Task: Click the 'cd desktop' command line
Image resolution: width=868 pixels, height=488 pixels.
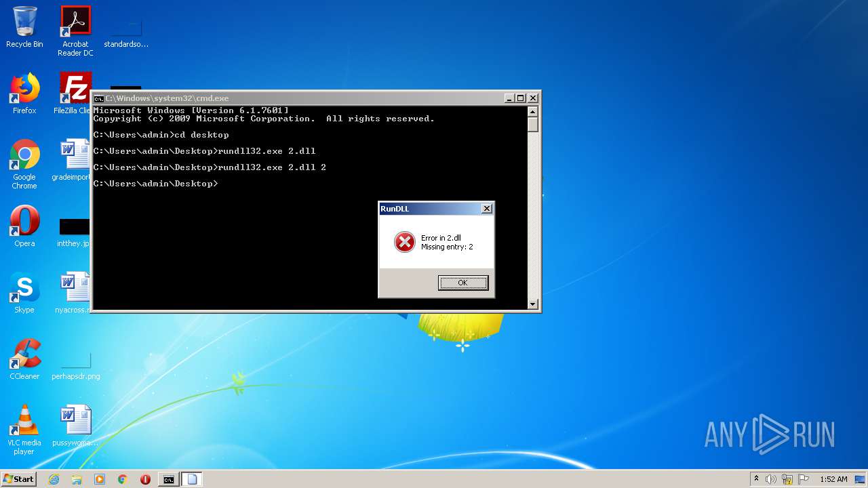Action: [x=201, y=135]
